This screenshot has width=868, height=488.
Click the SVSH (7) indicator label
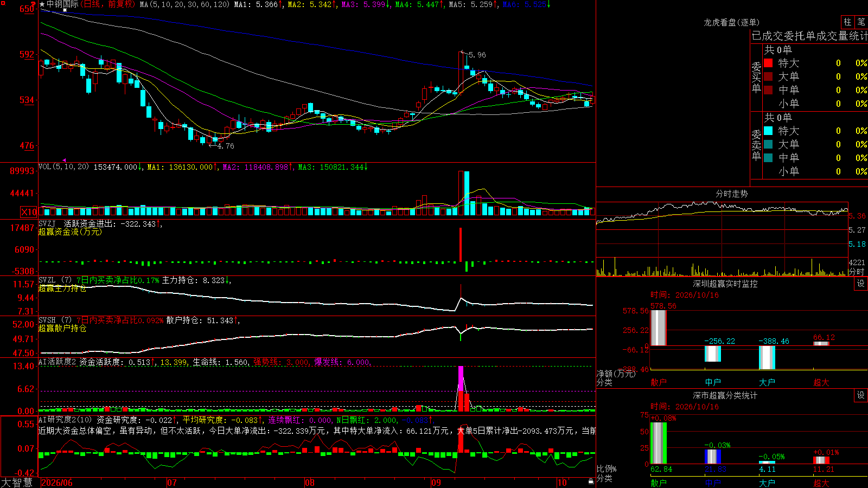55,320
